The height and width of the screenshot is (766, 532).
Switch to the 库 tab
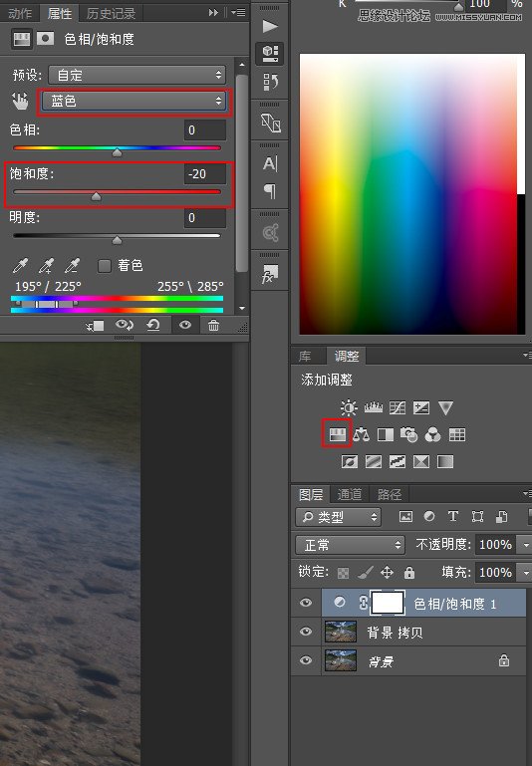(305, 357)
